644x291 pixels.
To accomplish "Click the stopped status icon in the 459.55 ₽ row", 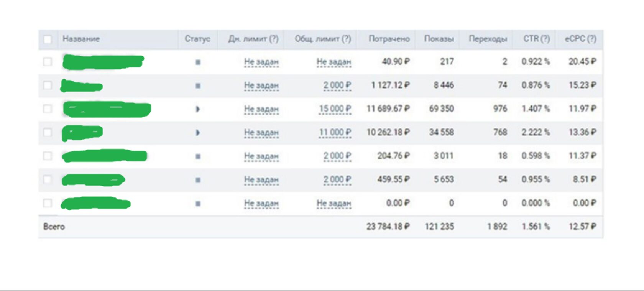I will [x=198, y=180].
